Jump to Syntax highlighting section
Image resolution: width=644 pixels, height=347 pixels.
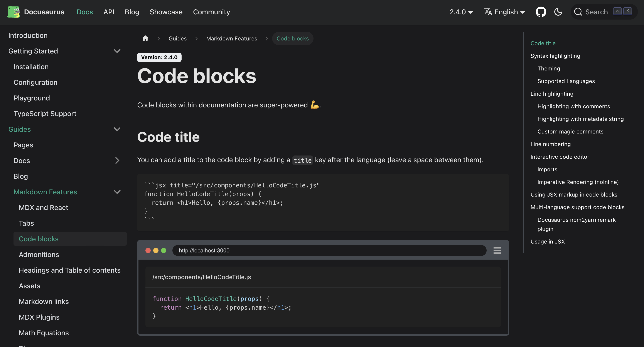[x=555, y=56]
